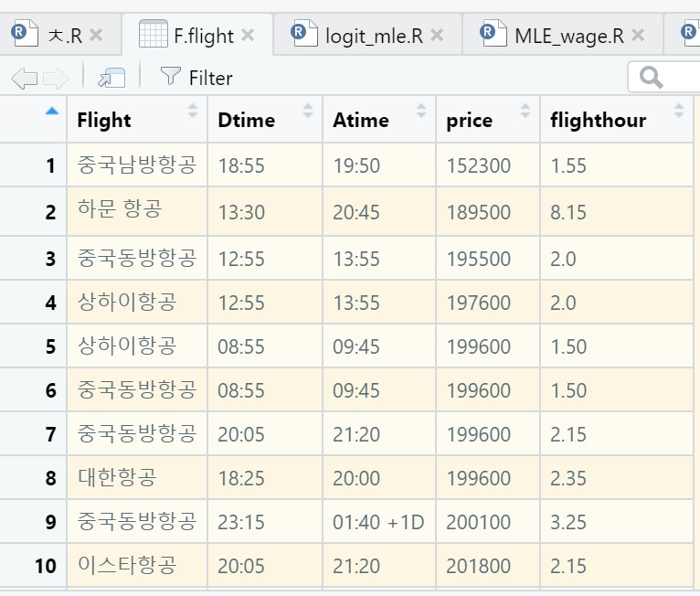Viewport: 700px width, 596px height.
Task: Select Dtime cell 18:25
Action: point(265,478)
